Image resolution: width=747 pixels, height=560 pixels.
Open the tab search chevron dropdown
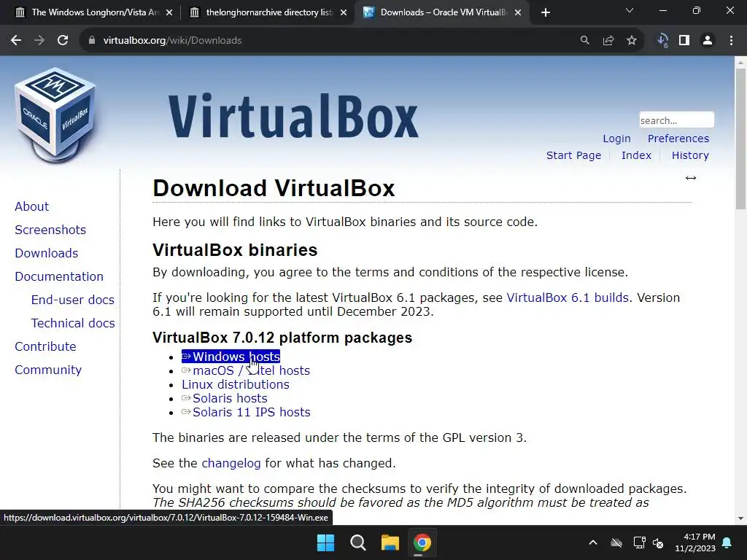coord(630,10)
